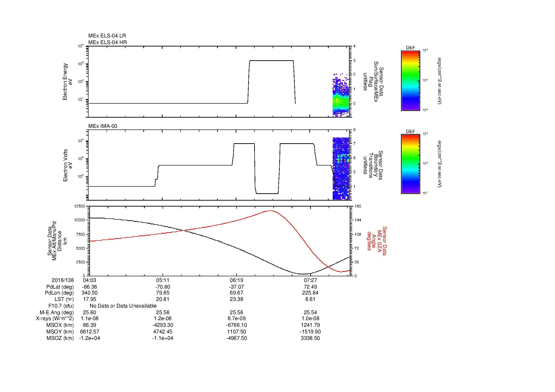The image size is (555, 392).
Task: Click the 'MEx IMA-00' panel title
Action: click(103, 126)
